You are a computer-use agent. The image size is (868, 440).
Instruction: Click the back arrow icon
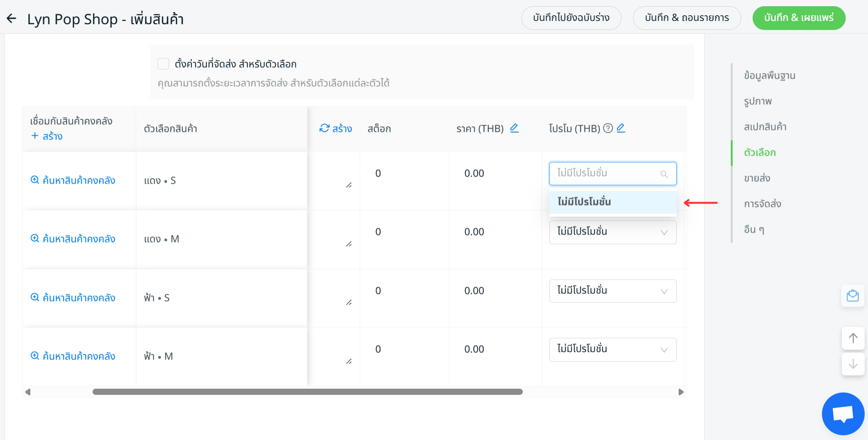click(x=11, y=19)
